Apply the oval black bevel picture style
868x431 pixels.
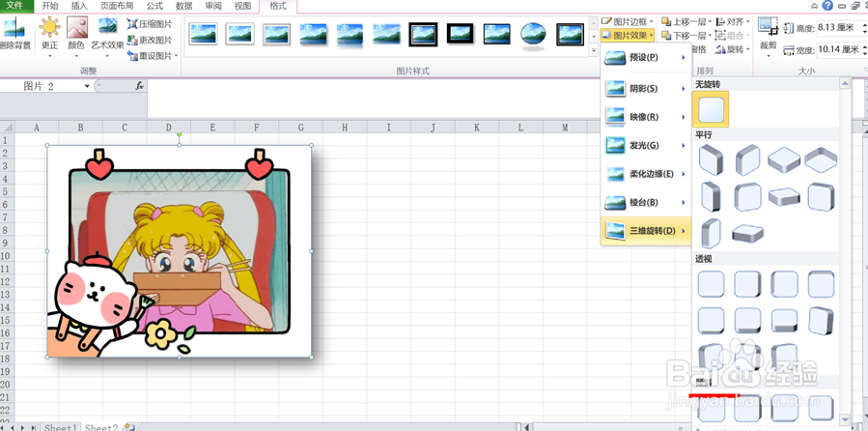click(533, 35)
